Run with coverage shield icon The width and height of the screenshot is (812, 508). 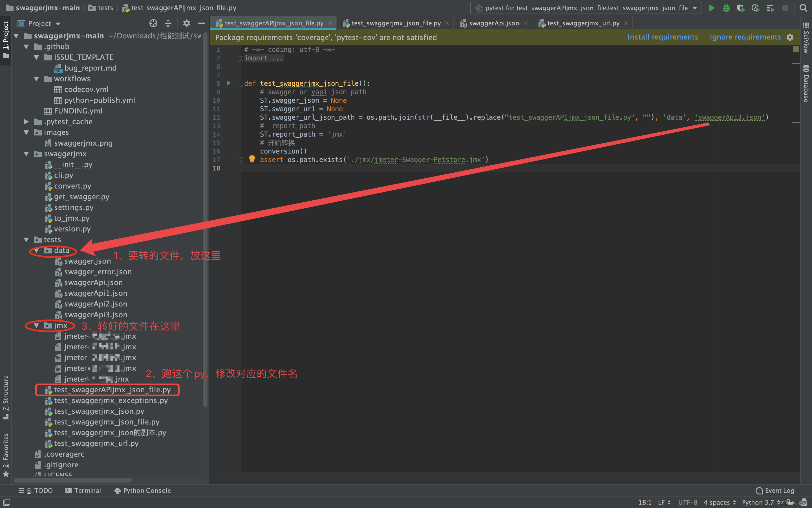pyautogui.click(x=741, y=8)
